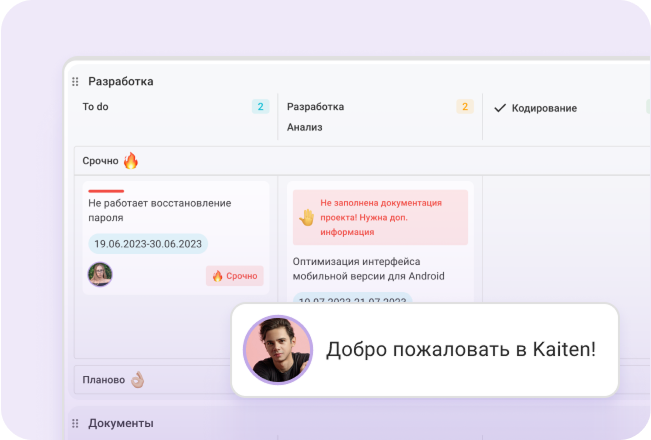
Task: Open the Android interface optimization card
Action: [368, 268]
